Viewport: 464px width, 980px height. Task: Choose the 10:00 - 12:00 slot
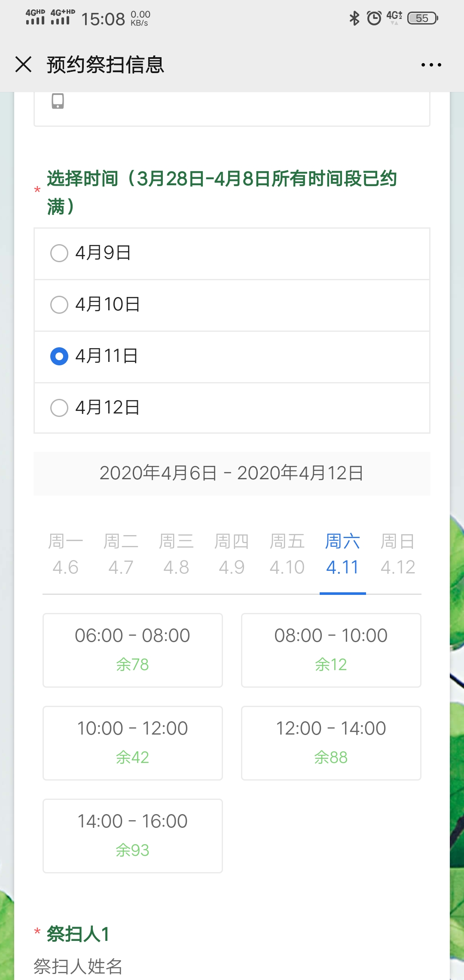132,743
